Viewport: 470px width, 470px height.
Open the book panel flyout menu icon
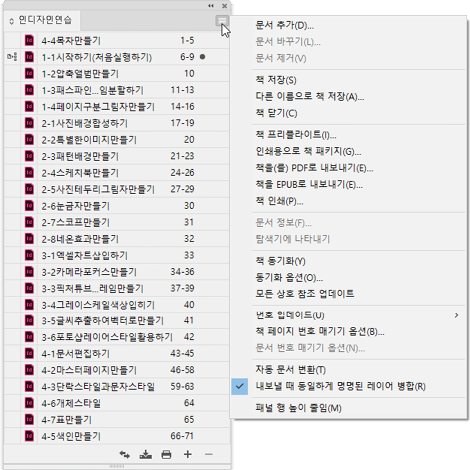222,21
